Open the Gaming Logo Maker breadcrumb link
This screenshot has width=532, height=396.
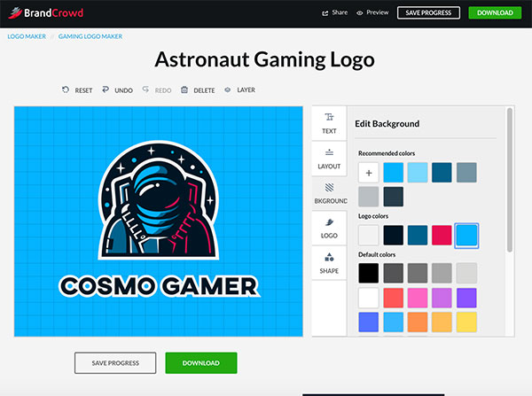(x=90, y=36)
